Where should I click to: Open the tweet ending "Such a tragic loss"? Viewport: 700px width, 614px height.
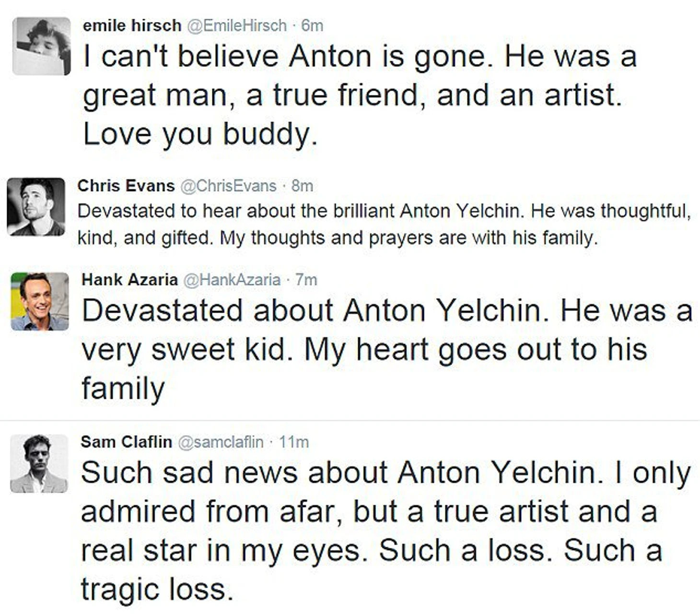coord(386,531)
